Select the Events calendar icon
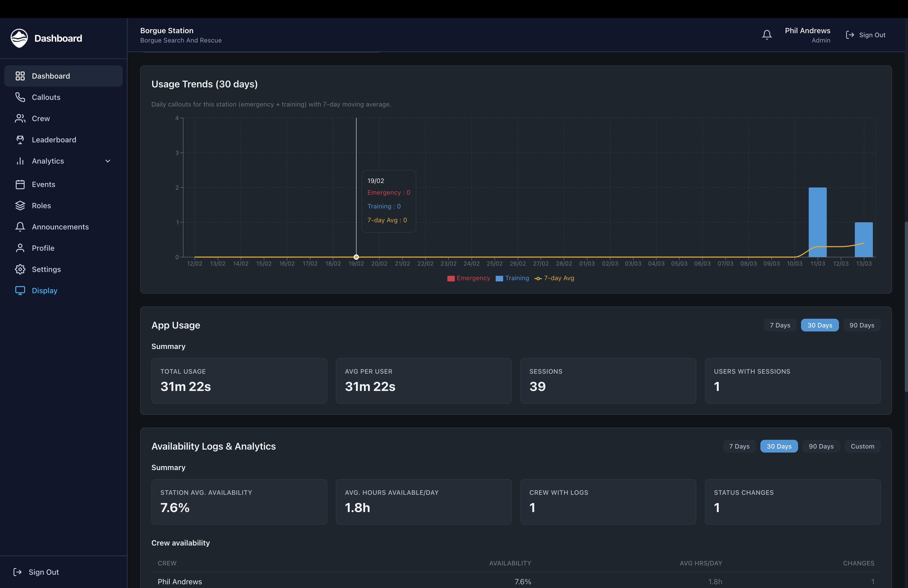 click(20, 184)
